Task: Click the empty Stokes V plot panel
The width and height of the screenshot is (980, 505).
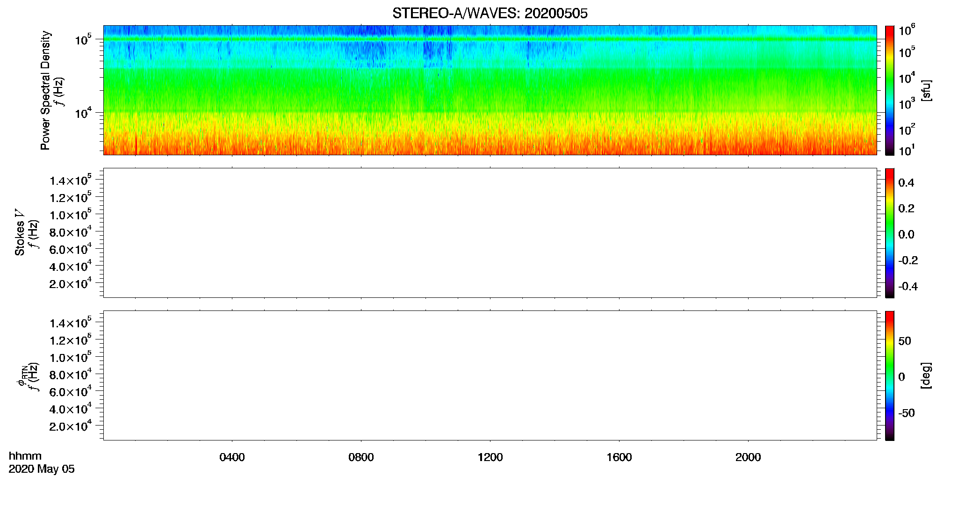Action: (490, 233)
